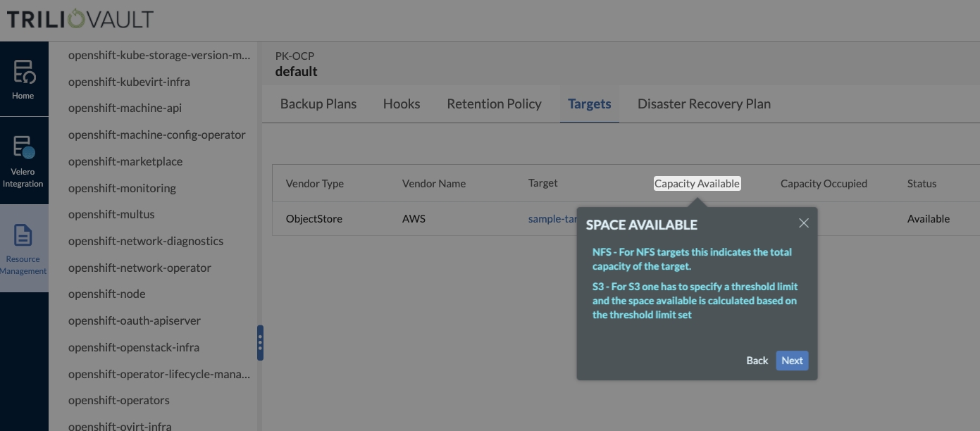
Task: Click the Capacity Available column header
Action: [697, 184]
